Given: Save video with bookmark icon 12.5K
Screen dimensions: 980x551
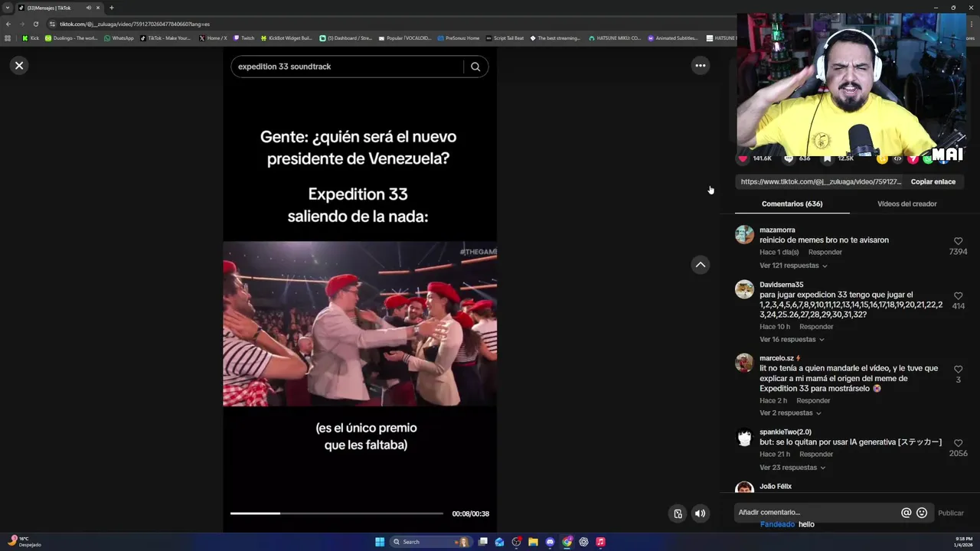Looking at the screenshot, I should click(x=828, y=158).
